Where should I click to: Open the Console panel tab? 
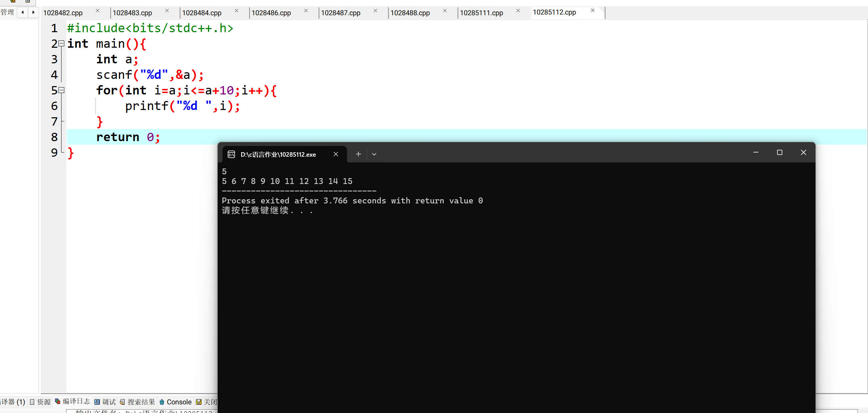click(176, 402)
